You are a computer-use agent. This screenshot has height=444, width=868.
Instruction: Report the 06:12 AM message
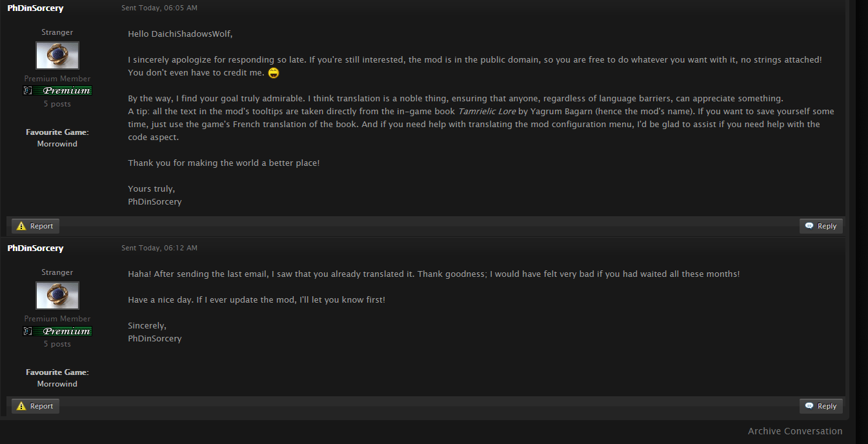point(35,406)
